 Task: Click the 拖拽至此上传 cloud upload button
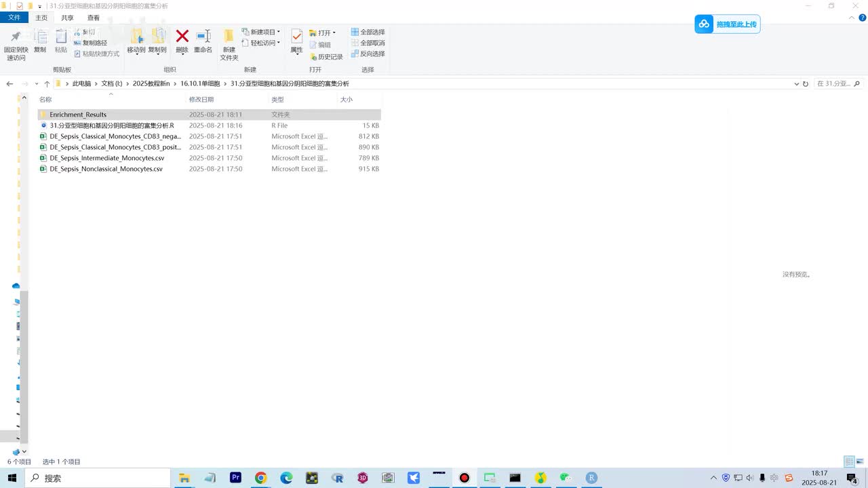[x=727, y=24]
